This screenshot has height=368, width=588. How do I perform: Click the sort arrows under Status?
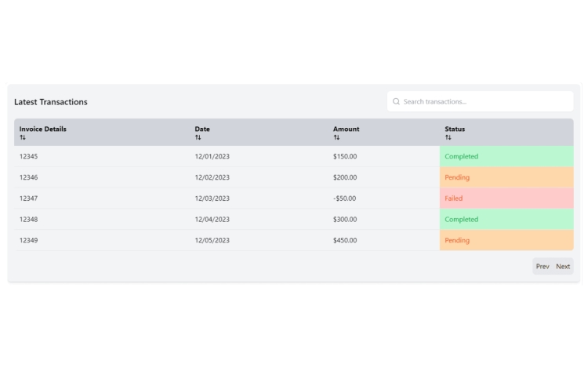(448, 137)
